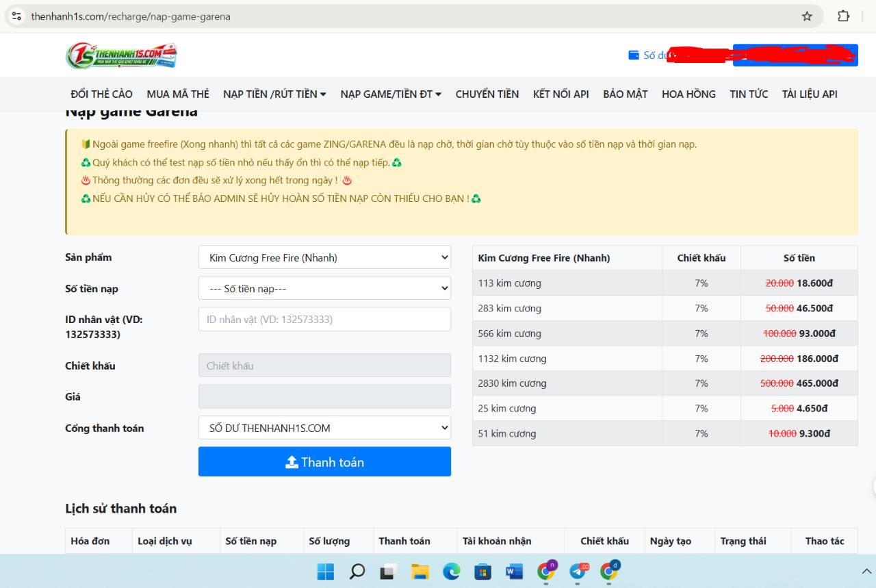Image resolution: width=876 pixels, height=588 pixels.
Task: Open the CHUYỂN TIỀN menu item
Action: (487, 94)
